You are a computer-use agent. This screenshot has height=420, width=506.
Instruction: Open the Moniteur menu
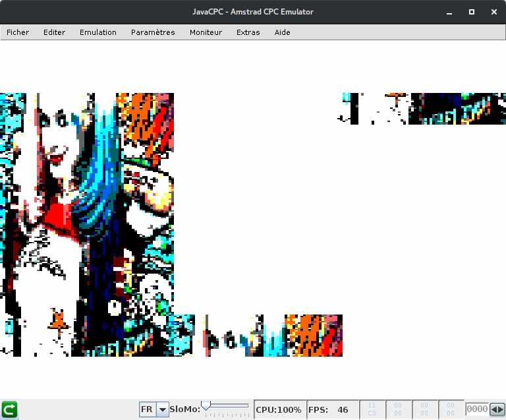206,32
